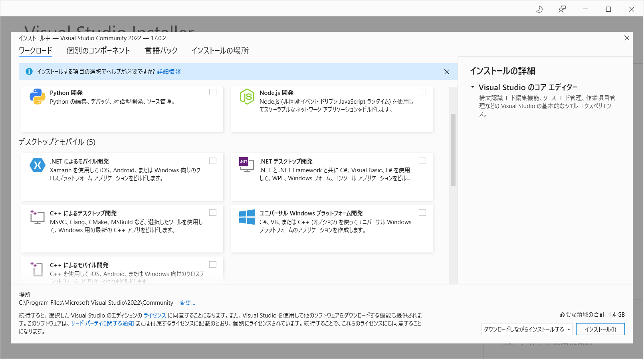Viewport: 644px width, 359px height.
Task: Click the workload list vertical scrollbar
Action: point(453,150)
